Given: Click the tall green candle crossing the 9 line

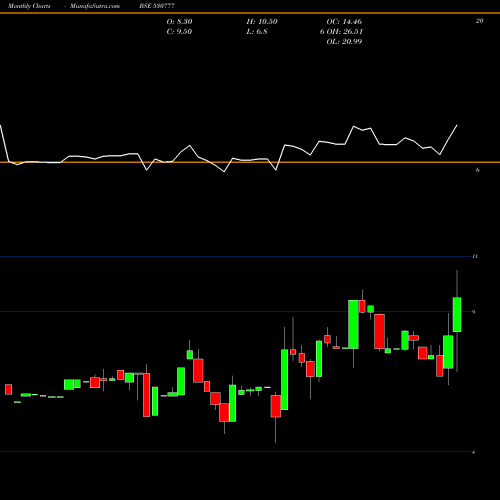Looking at the screenshot, I should 353,324.
